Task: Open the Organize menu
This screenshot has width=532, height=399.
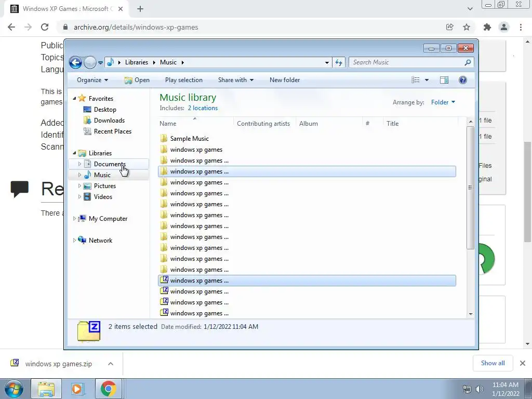Action: [x=92, y=80]
